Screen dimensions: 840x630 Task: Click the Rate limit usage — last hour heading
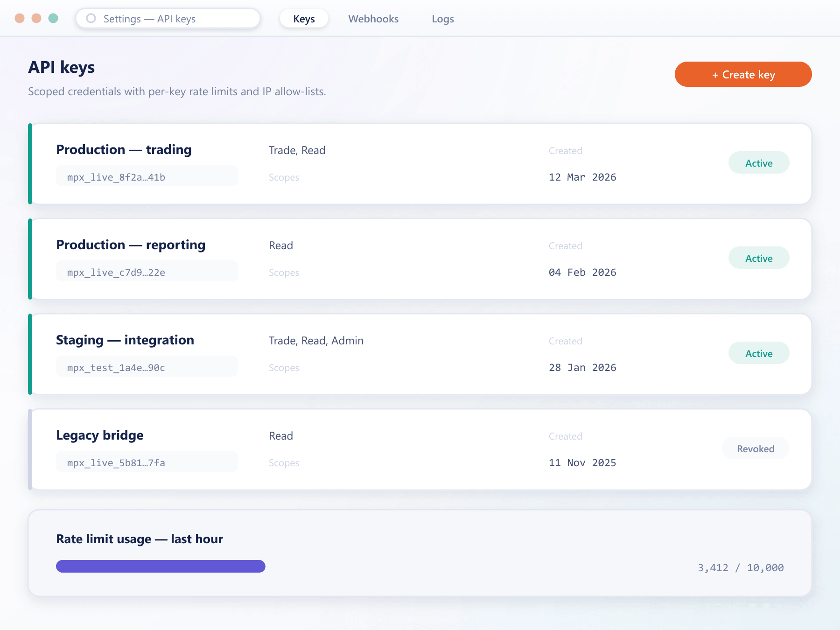point(140,539)
